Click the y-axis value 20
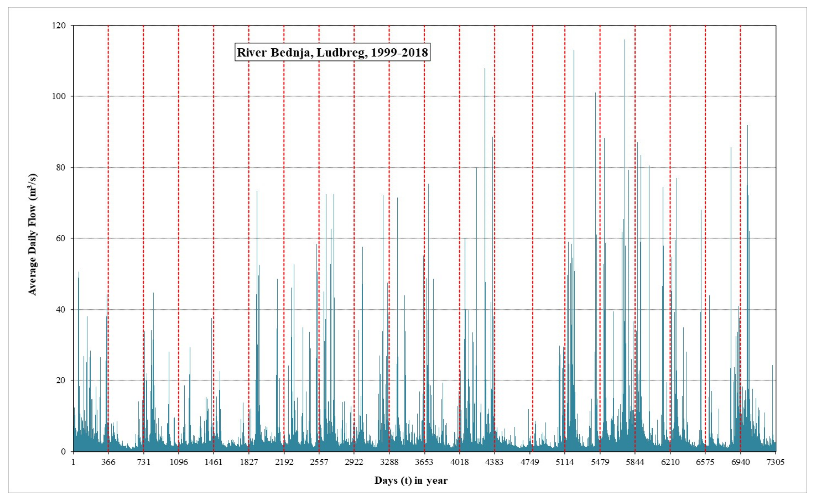The height and width of the screenshot is (504, 814). (60, 380)
